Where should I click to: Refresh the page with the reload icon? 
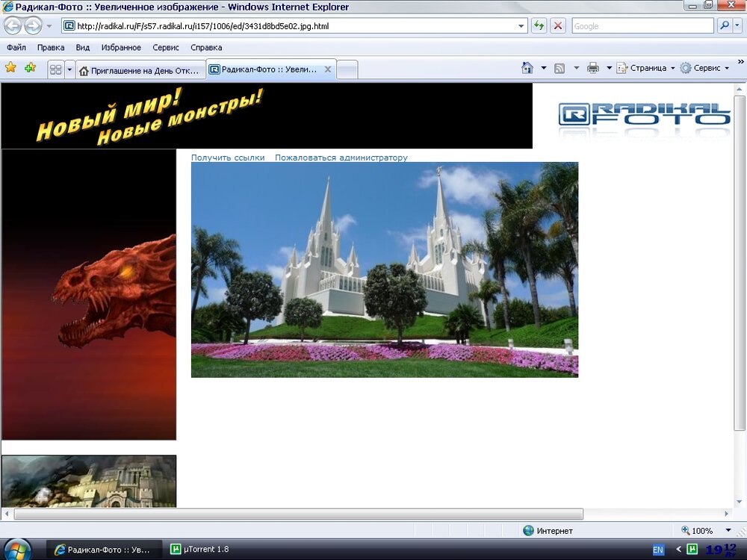click(x=539, y=25)
